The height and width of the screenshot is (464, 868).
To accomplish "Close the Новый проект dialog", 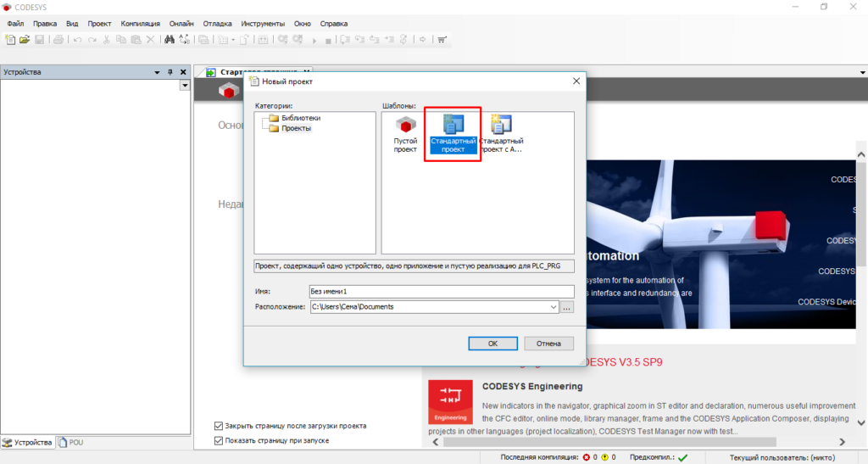I will tap(576, 81).
